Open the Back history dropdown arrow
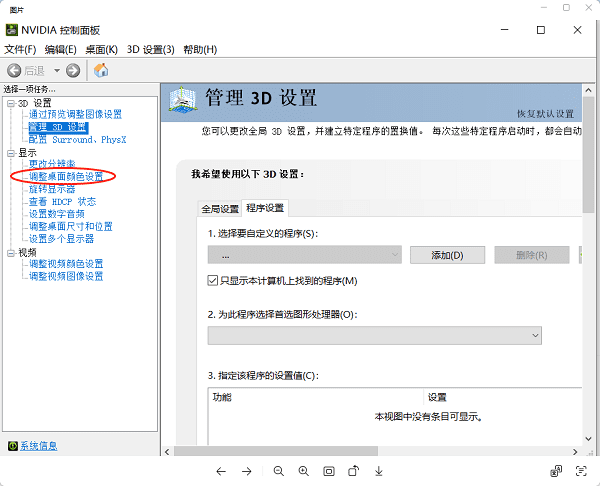600x486 pixels. click(57, 70)
